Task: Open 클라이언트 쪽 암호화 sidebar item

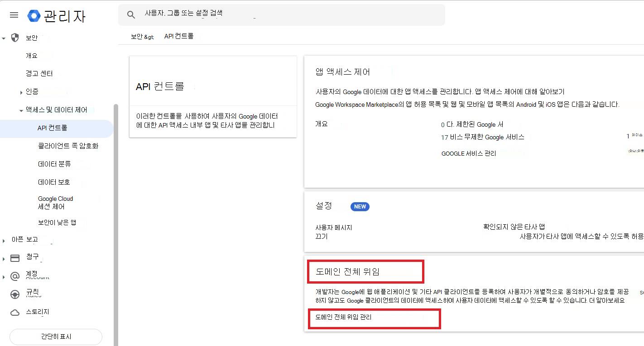Action: click(68, 146)
